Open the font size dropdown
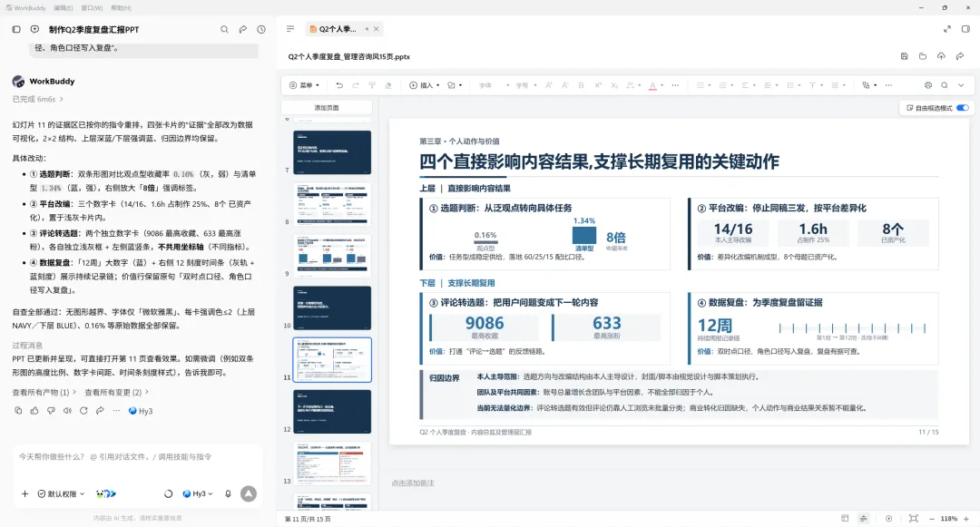This screenshot has height=527, width=980. click(x=526, y=85)
